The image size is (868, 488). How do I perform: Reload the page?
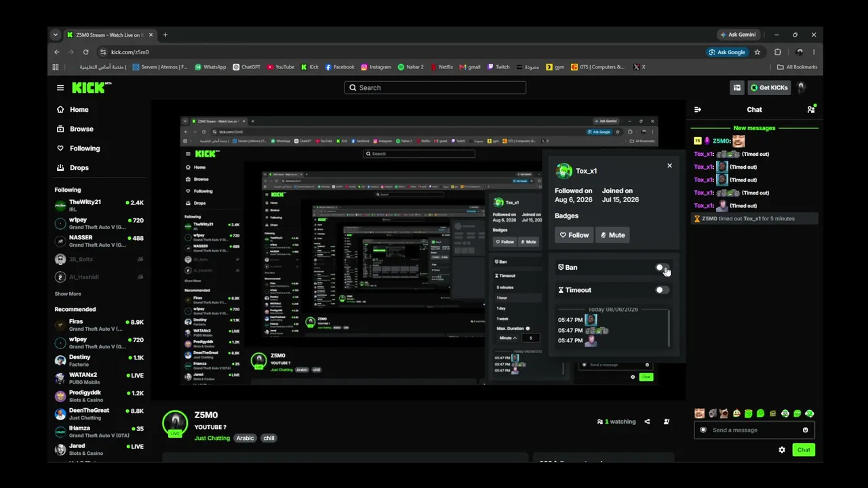85,52
